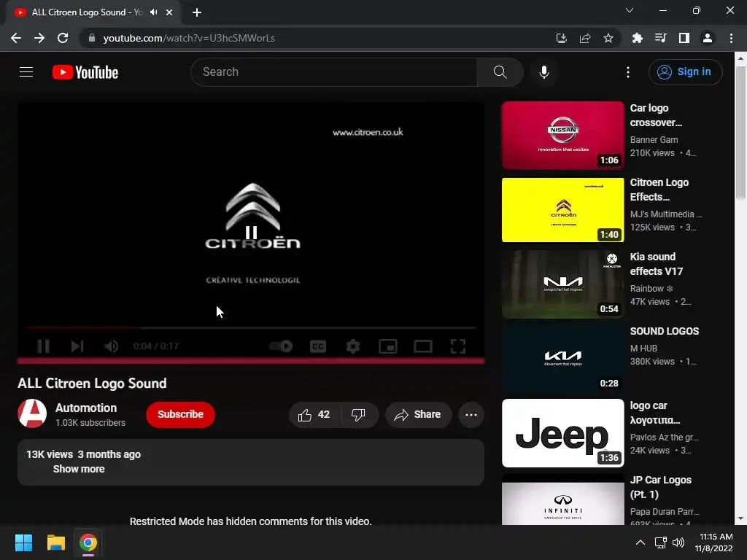The width and height of the screenshot is (747, 560).
Task: Go to the YouTube home logo
Action: [x=85, y=72]
